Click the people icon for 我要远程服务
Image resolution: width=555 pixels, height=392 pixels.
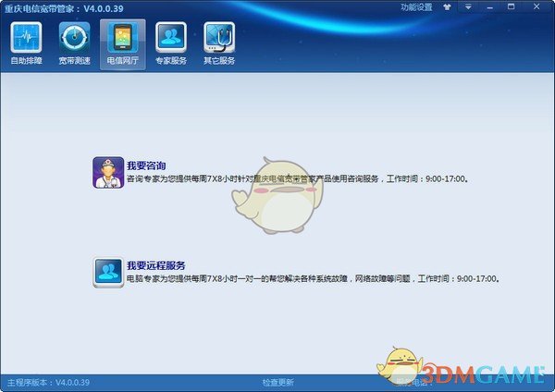pyautogui.click(x=108, y=273)
